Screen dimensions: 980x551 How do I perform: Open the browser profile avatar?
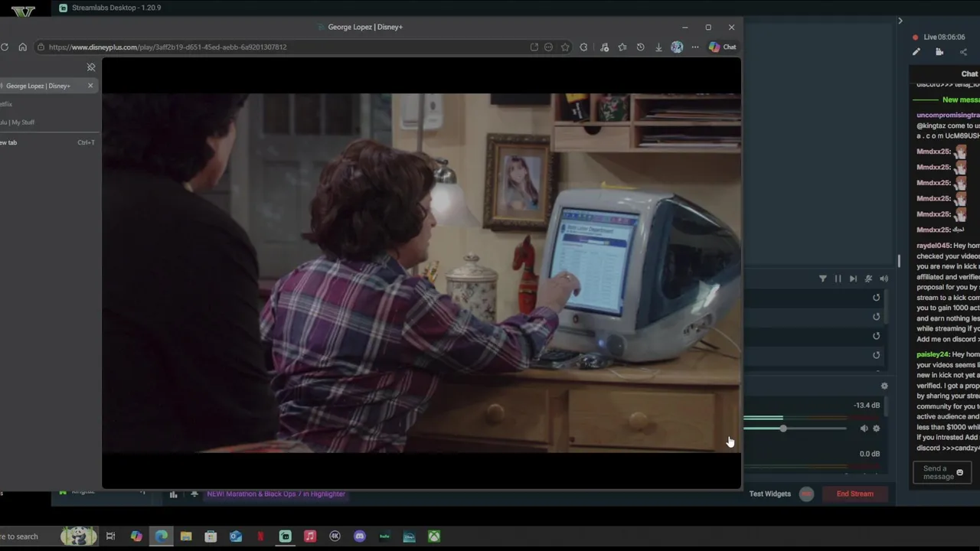(677, 47)
